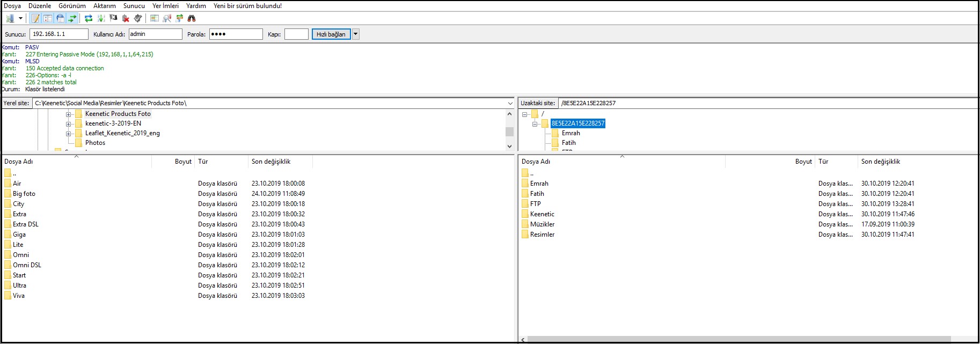
Task: Toggle the transfer queue display
Action: [72, 18]
